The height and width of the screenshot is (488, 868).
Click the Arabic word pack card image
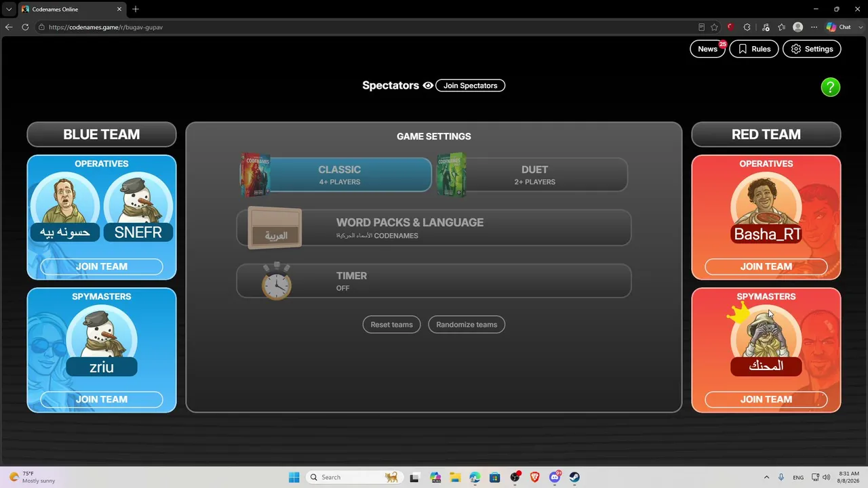[275, 228]
